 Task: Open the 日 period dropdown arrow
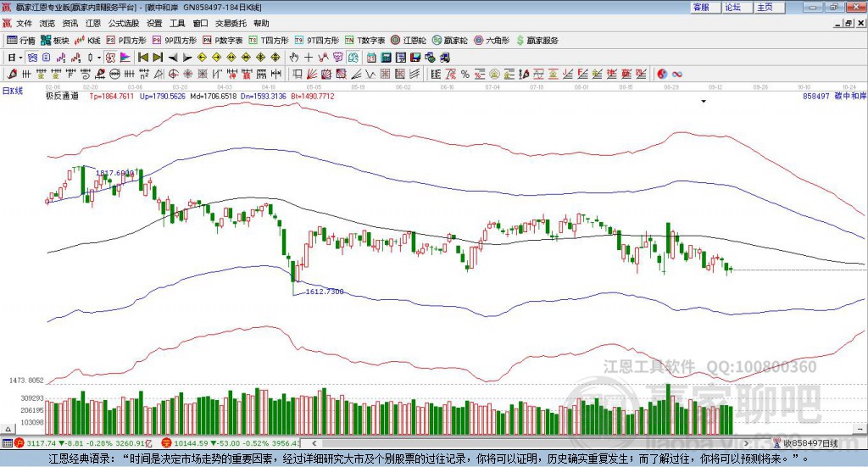(20, 58)
